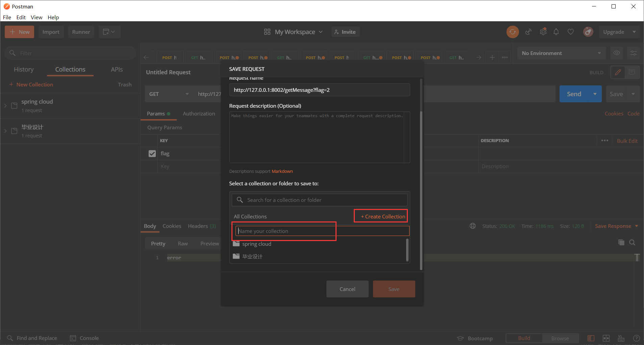Switch to History tab in sidebar

coord(24,69)
